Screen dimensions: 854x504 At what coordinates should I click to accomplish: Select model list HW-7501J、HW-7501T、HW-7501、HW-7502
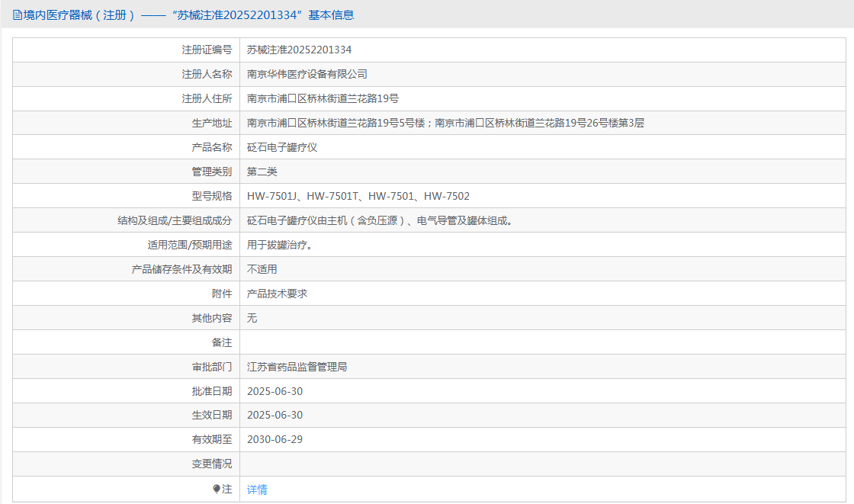point(358,196)
